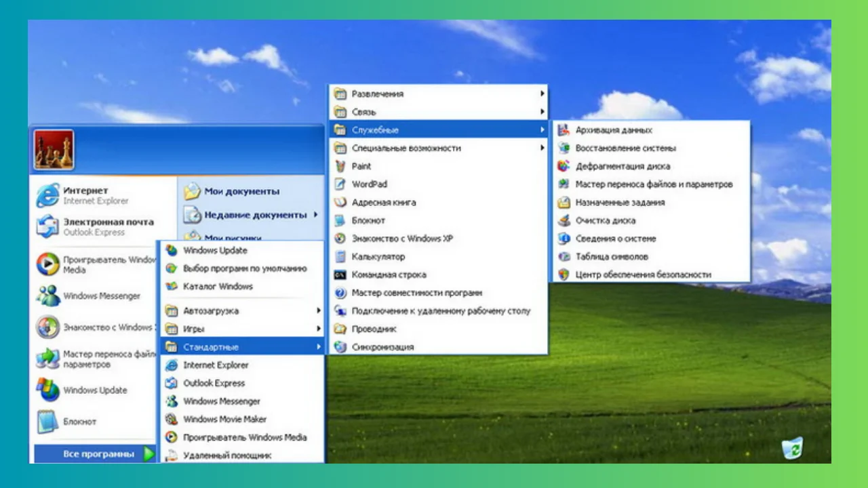This screenshot has height=488, width=868.
Task: Expand the Служебные submenu arrow
Action: pyautogui.click(x=542, y=130)
